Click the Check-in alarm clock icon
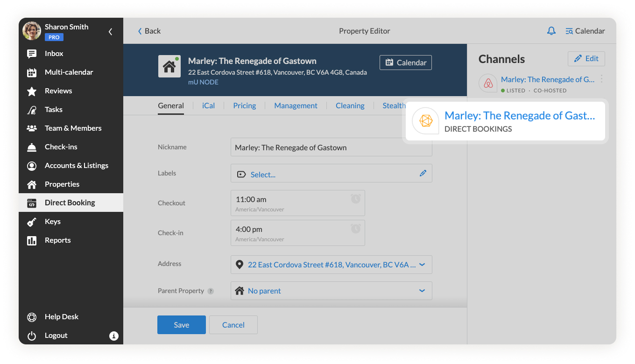 pyautogui.click(x=356, y=229)
